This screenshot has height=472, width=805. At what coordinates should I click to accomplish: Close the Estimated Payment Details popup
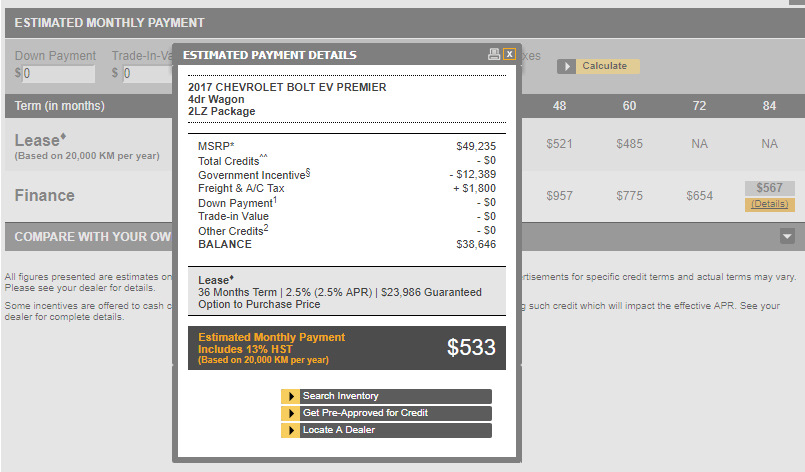click(509, 55)
